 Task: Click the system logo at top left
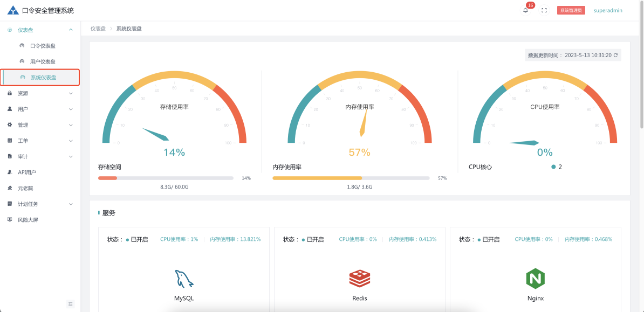point(13,10)
